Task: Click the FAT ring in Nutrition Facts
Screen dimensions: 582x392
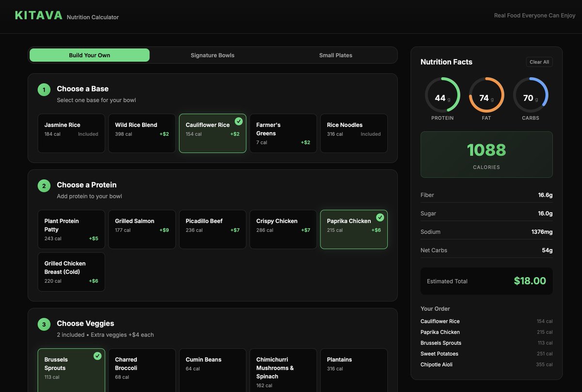Action: tap(486, 97)
